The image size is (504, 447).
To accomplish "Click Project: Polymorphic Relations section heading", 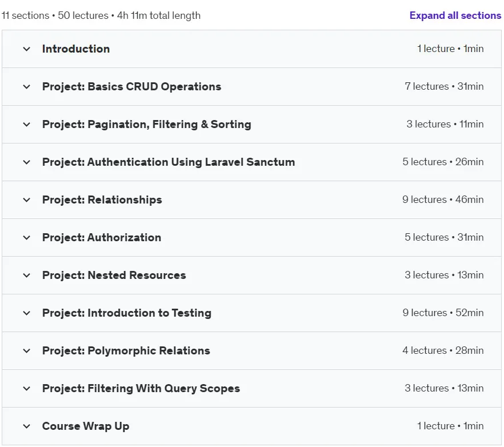I will tap(126, 351).
